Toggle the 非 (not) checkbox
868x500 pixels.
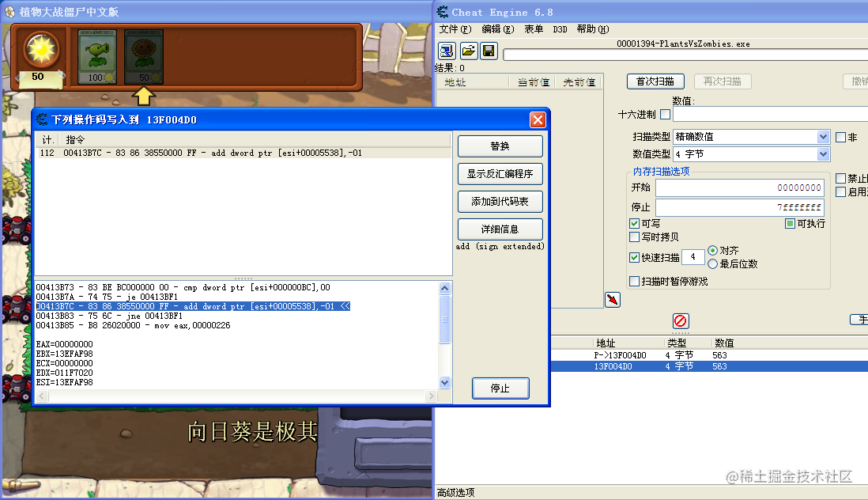[840, 137]
